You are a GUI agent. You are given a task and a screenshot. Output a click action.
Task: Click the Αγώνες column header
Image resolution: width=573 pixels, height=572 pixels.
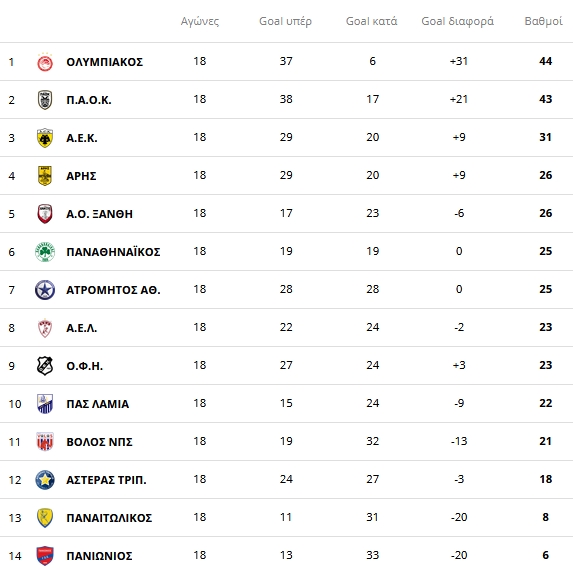click(x=200, y=21)
